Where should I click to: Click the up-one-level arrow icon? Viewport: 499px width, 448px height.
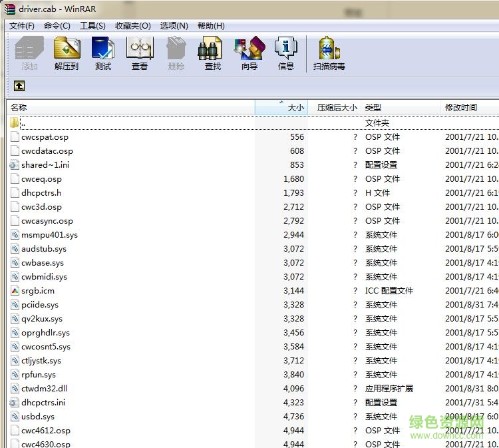[19, 86]
